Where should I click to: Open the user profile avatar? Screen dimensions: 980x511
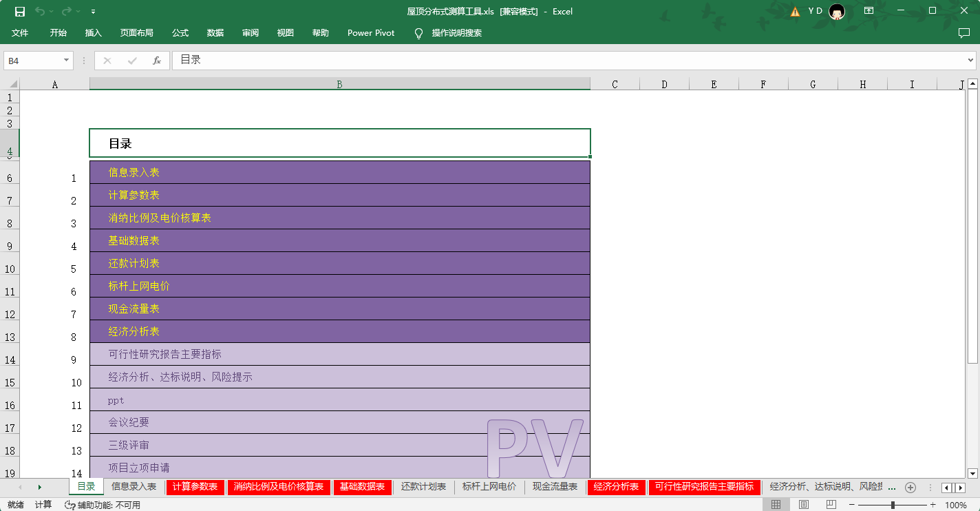tap(837, 11)
